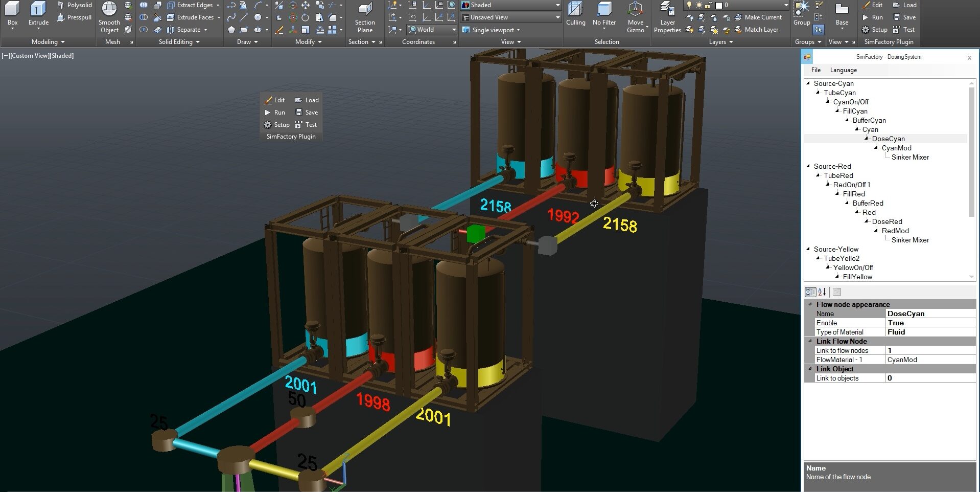Collapse the Source-Cyan tree node
980x492 pixels.
808,83
